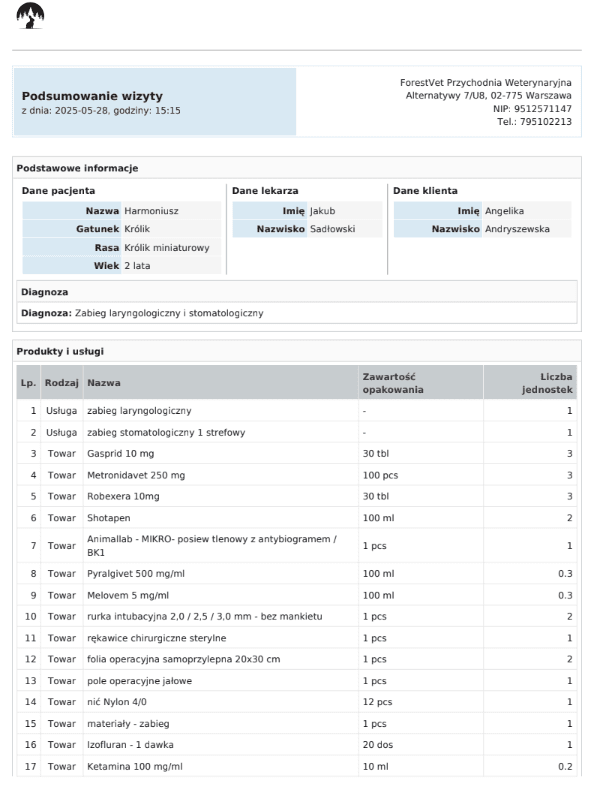Select the row 'zabieg laryngologiczny'
Image resolution: width=594 pixels, height=792 pixels.
[x=297, y=411]
